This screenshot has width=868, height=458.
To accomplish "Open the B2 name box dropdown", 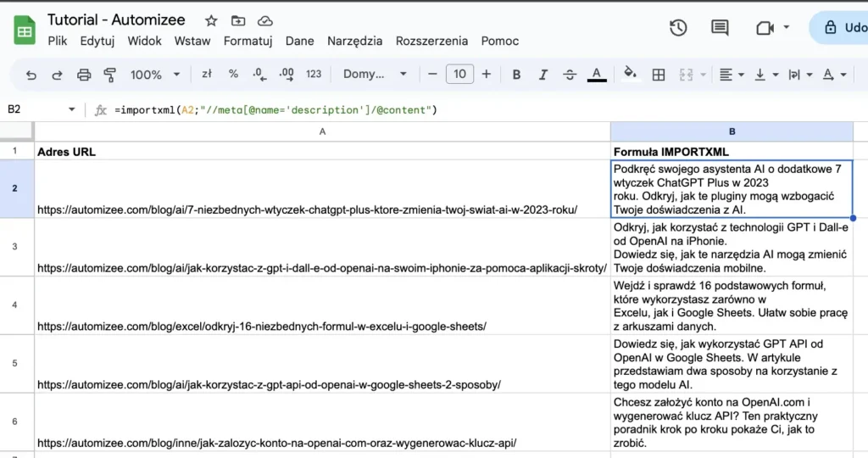I will 71,109.
